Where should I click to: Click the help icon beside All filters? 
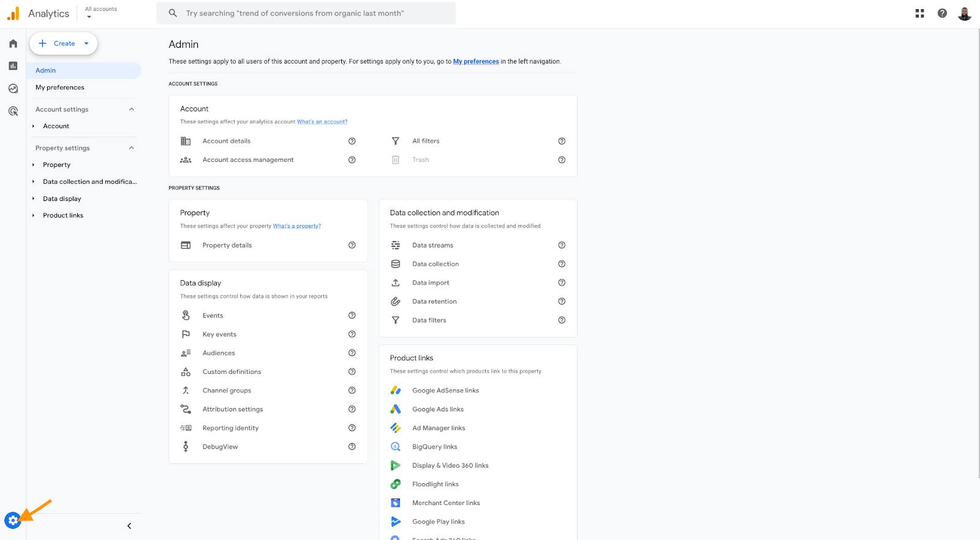(562, 141)
